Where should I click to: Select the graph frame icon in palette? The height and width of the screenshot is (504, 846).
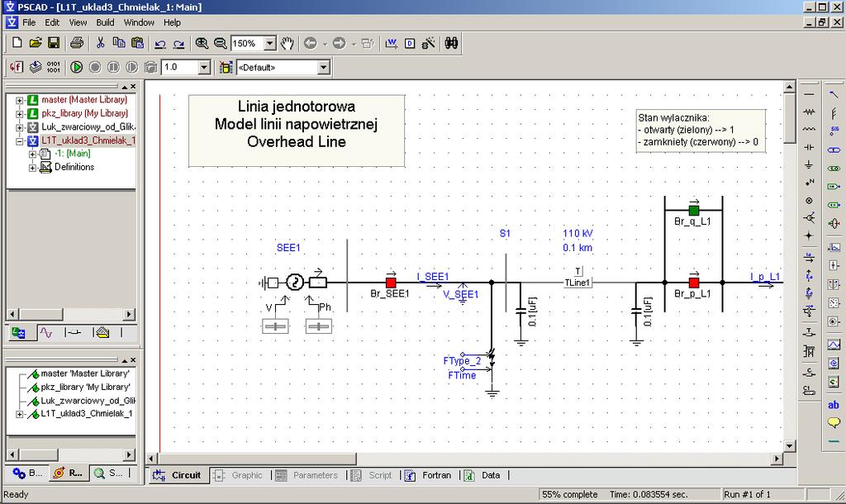tap(834, 345)
